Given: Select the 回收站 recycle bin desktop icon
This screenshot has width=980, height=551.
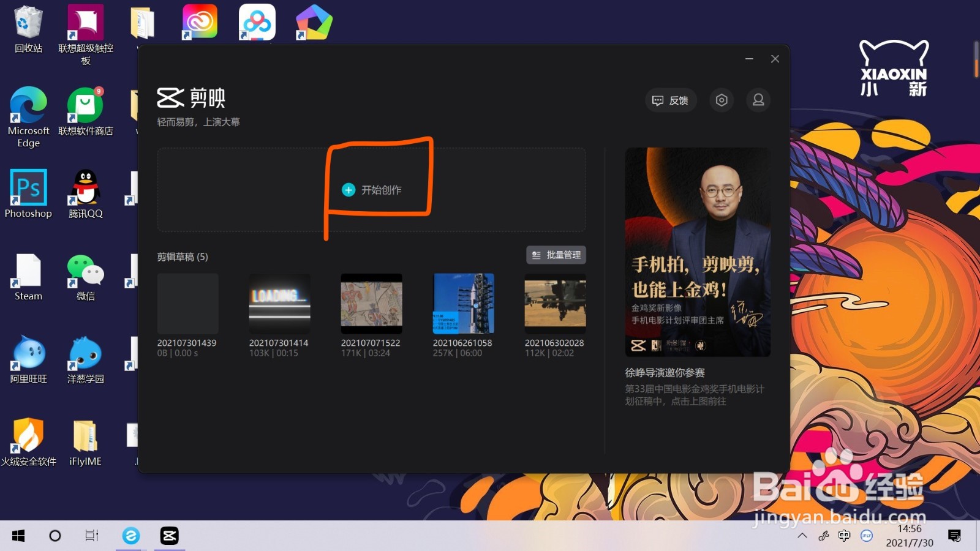Looking at the screenshot, I should [28, 29].
